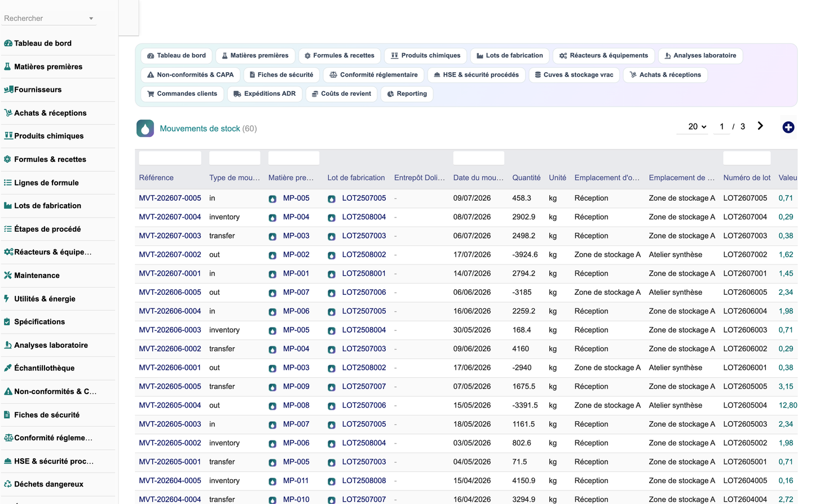Click the Formules & recettes sidebar icon
The height and width of the screenshot is (504, 815).
click(8, 159)
